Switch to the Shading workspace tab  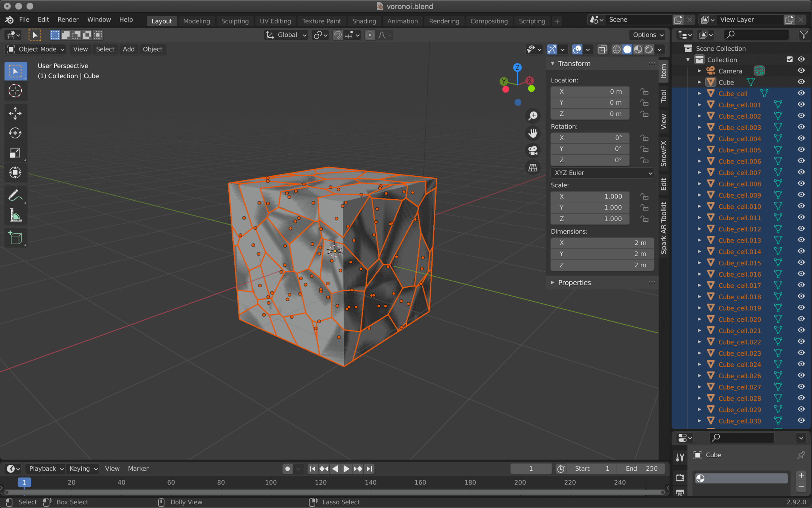[364, 21]
